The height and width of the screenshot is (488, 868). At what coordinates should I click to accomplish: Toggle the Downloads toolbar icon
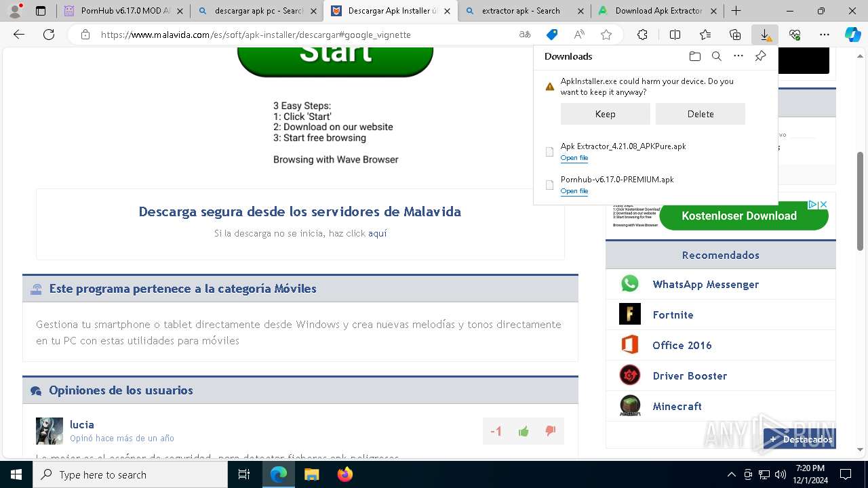coord(765,35)
